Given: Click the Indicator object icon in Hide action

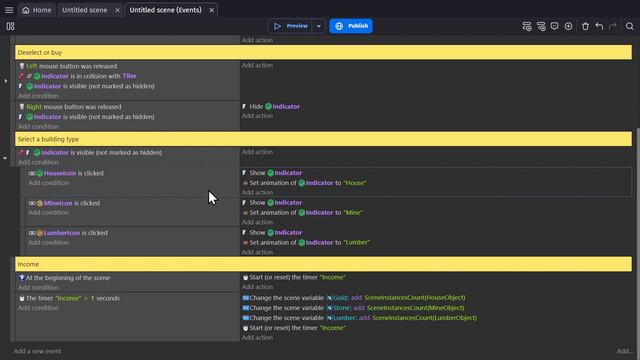Looking at the screenshot, I should coord(268,107).
